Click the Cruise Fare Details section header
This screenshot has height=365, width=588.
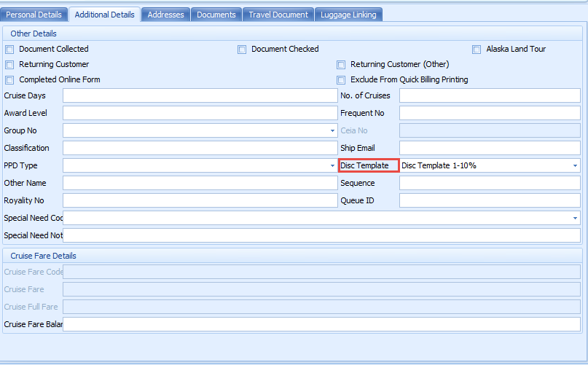point(292,256)
